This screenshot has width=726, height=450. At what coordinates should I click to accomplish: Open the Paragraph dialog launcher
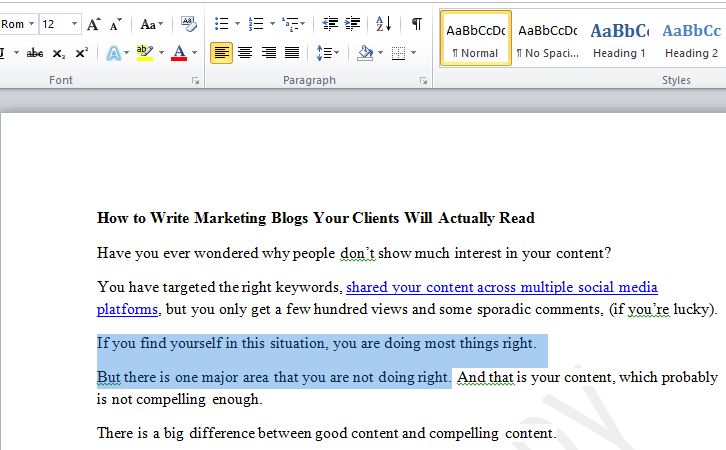point(424,80)
